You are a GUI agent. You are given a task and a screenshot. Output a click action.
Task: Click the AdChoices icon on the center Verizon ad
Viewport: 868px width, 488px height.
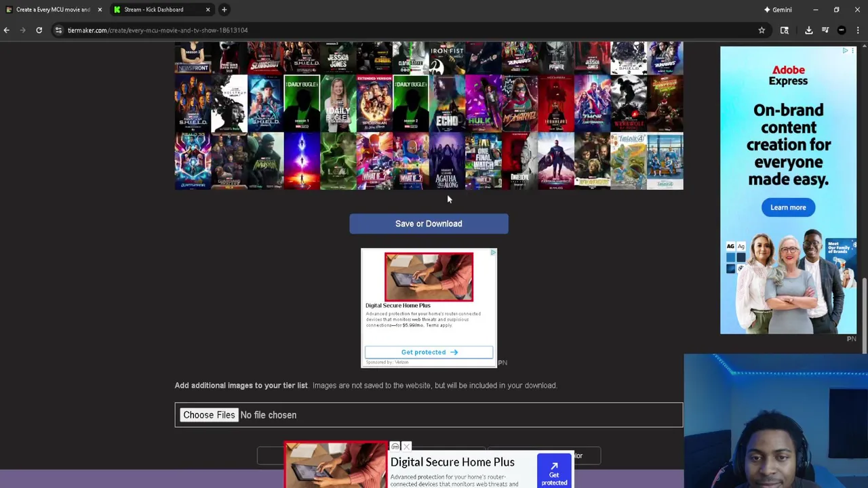coord(493,253)
